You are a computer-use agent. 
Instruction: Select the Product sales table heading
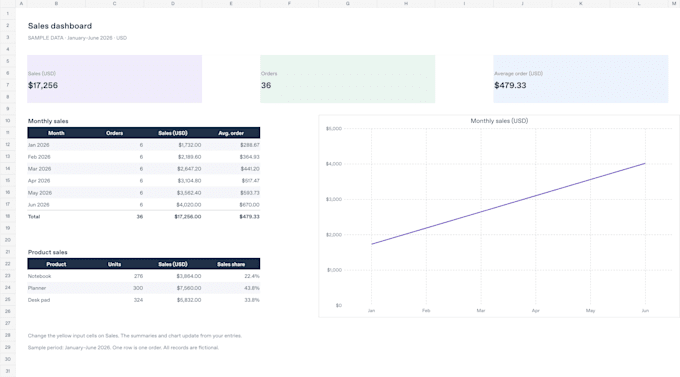(48, 252)
